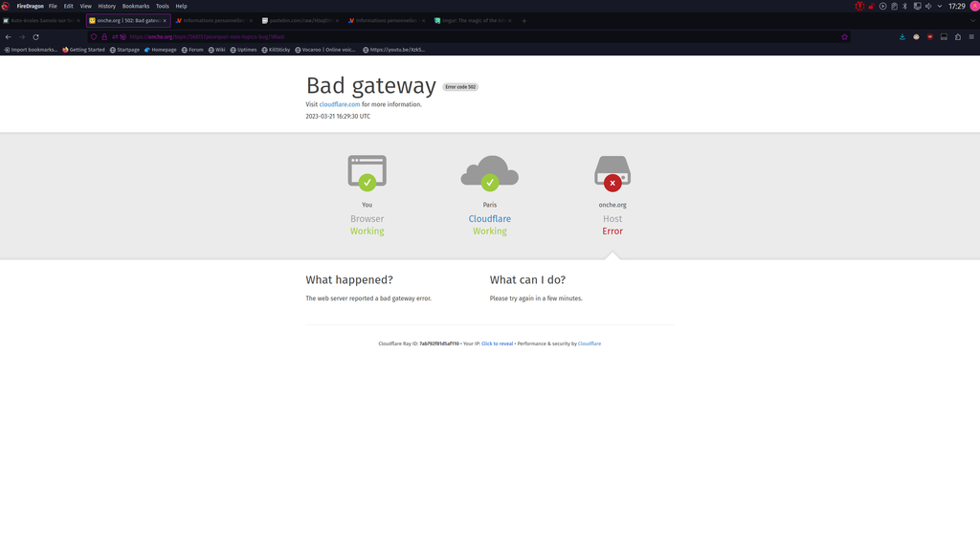Open the Edit menu
980x552 pixels.
(x=69, y=7)
